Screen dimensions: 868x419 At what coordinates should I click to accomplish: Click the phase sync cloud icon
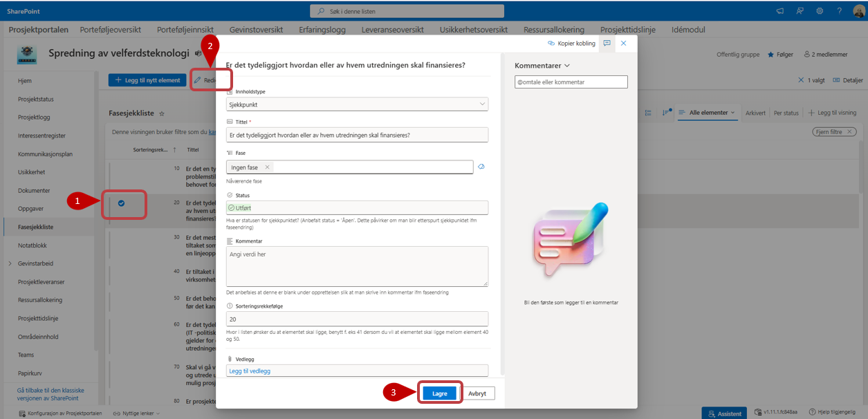pyautogui.click(x=481, y=167)
